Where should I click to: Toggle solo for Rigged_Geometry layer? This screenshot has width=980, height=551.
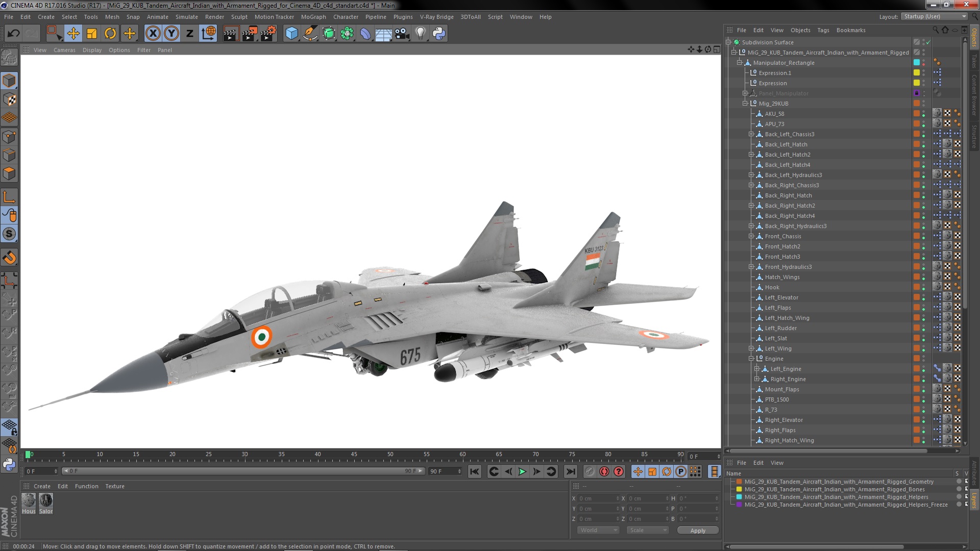click(x=959, y=482)
